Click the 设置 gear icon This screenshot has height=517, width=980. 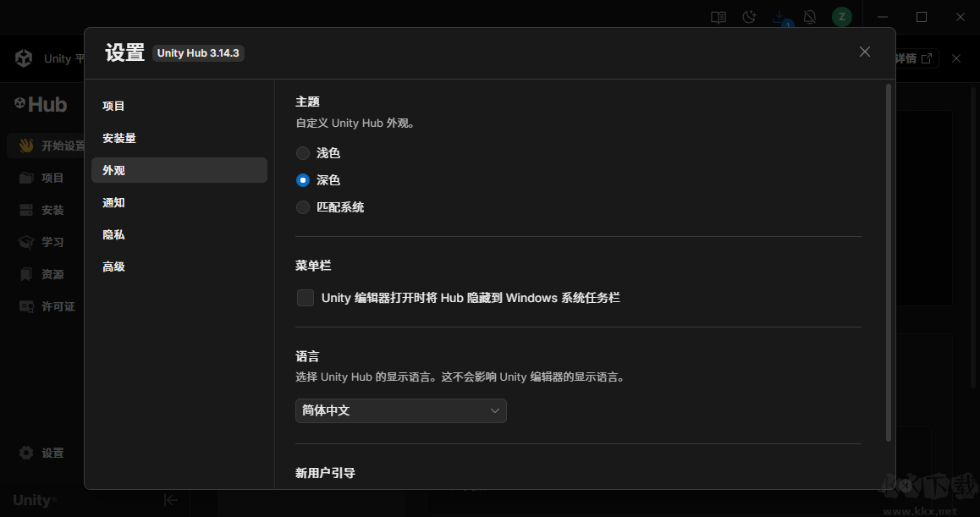28,453
